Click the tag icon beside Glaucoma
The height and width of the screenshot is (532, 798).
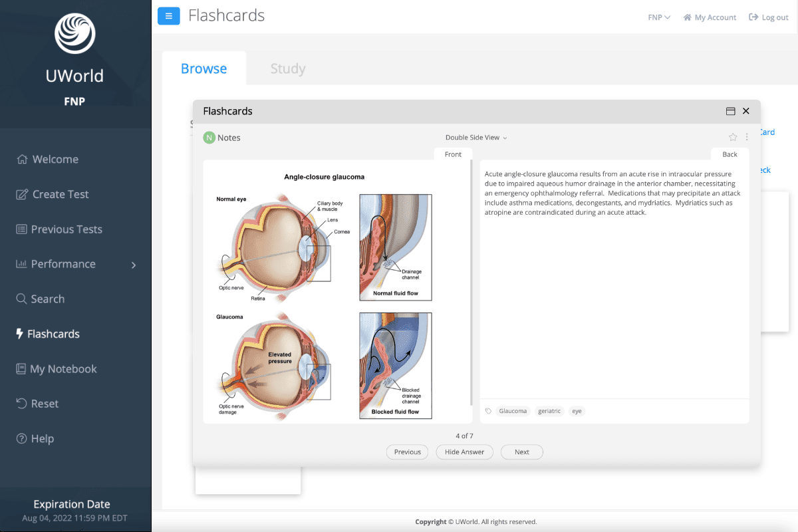489,411
